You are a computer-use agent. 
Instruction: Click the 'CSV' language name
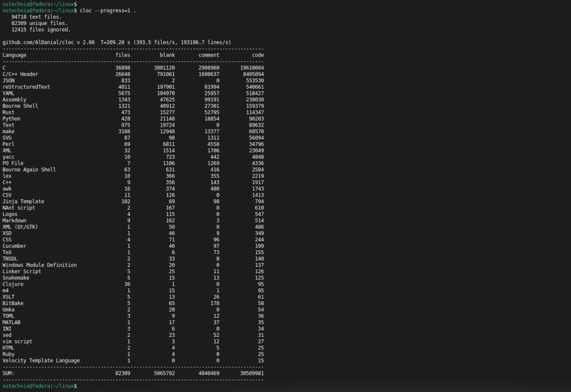coord(7,195)
